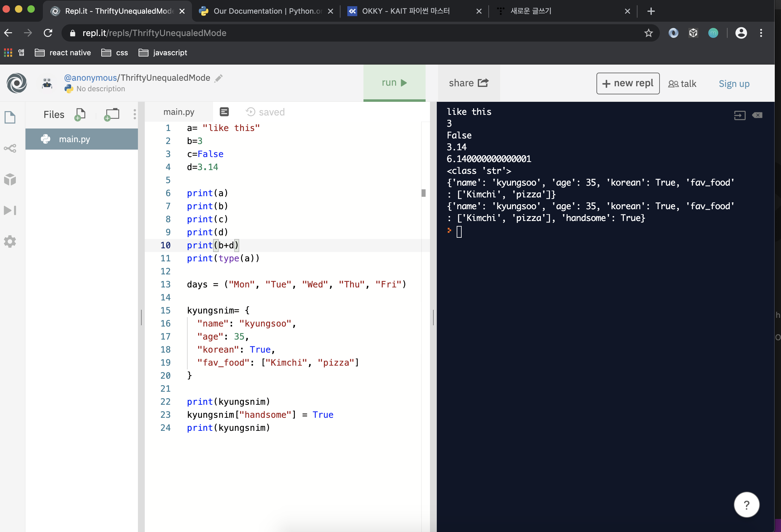Viewport: 781px width, 532px height.
Task: Click the Sign up link
Action: point(733,83)
